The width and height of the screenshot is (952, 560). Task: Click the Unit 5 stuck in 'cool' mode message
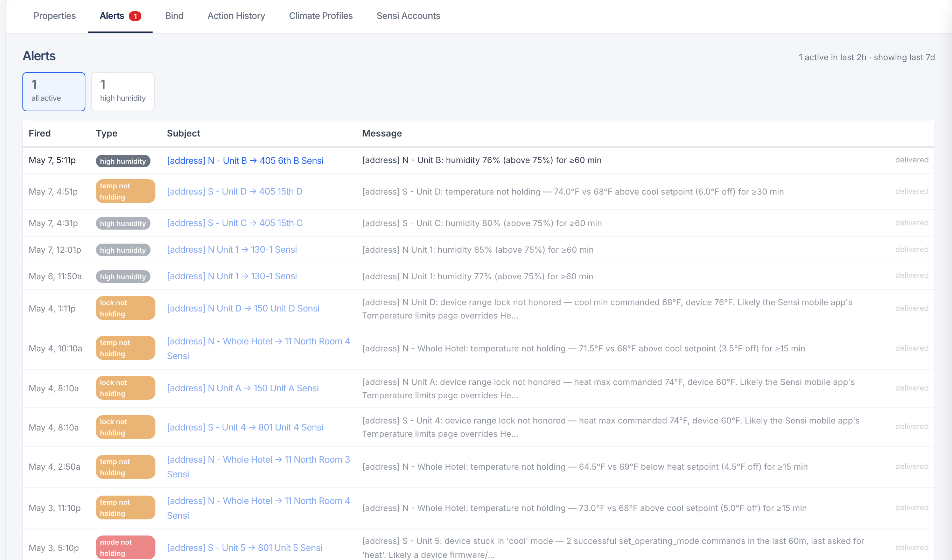click(x=613, y=548)
